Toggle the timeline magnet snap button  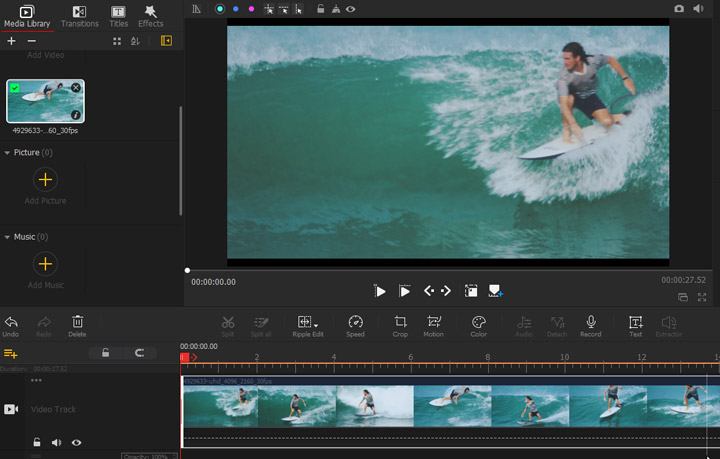[x=140, y=353]
